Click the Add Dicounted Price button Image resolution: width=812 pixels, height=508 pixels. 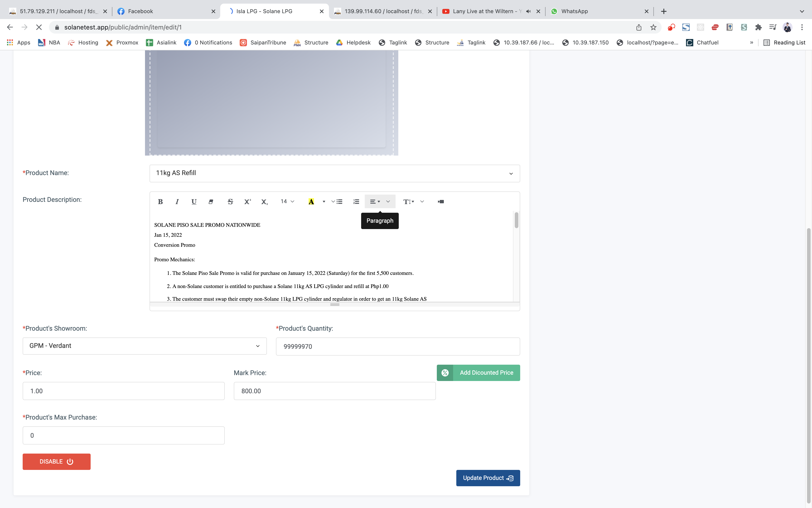[478, 373]
